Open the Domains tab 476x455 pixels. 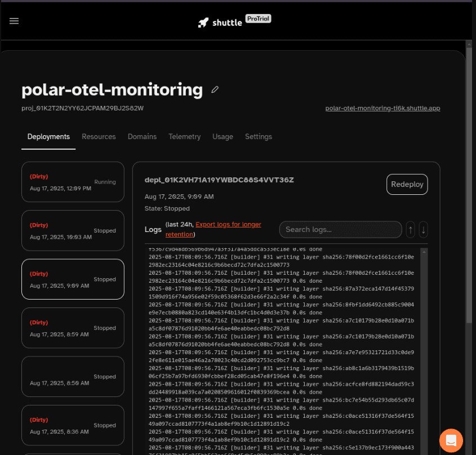[x=142, y=137]
